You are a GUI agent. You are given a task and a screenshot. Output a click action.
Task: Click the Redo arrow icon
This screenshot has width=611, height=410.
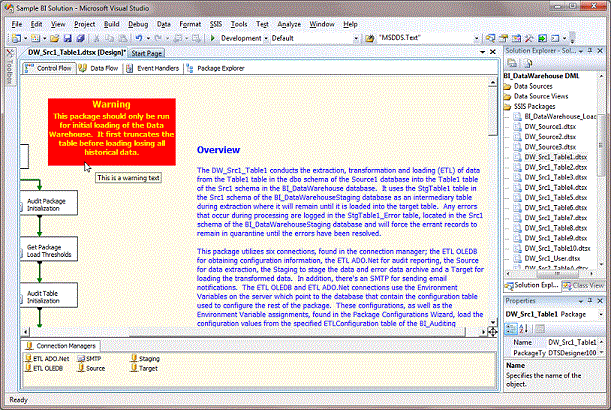point(158,38)
